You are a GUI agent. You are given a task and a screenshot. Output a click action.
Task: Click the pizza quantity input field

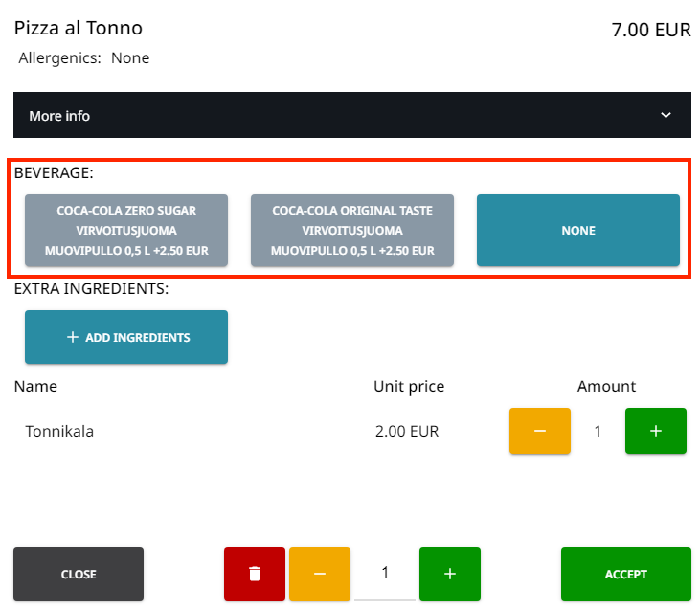point(385,573)
